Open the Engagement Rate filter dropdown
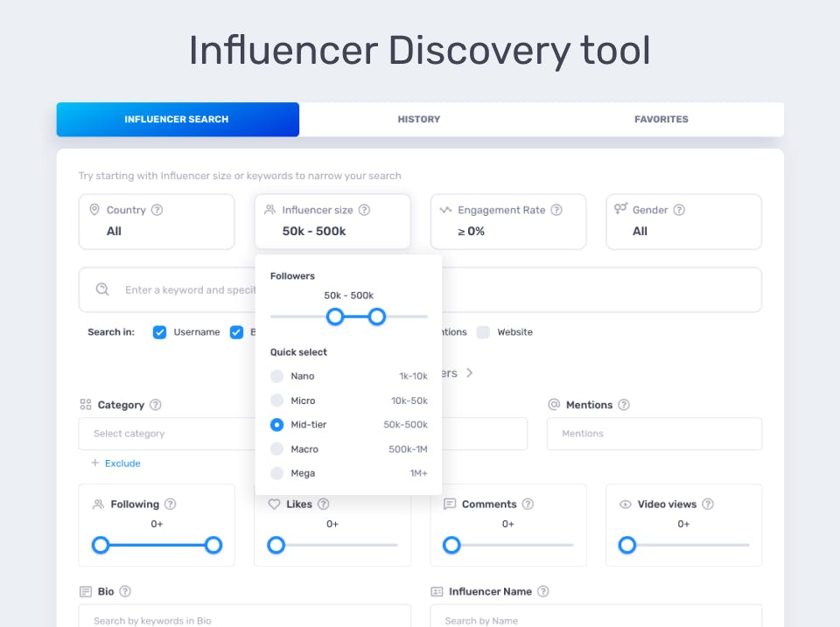The width and height of the screenshot is (840, 627). (x=508, y=221)
